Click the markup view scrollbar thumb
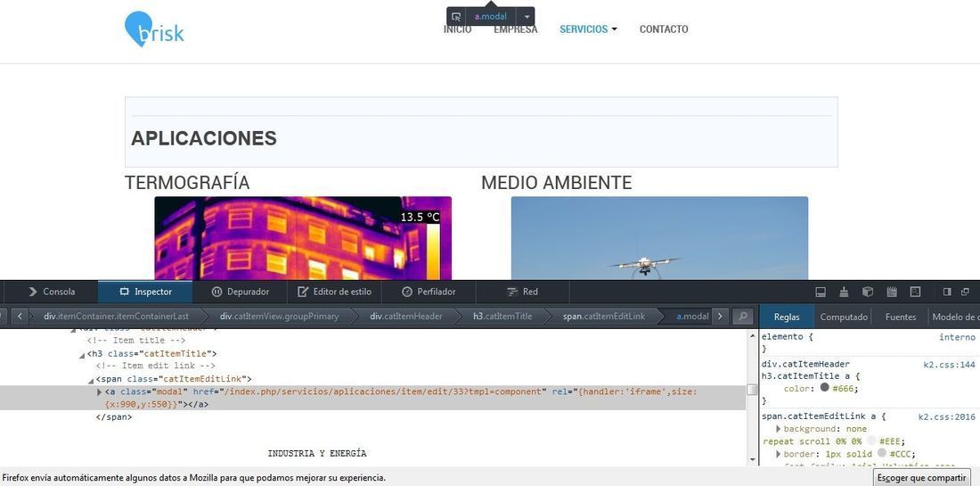The image size is (980, 486). pyautogui.click(x=752, y=390)
